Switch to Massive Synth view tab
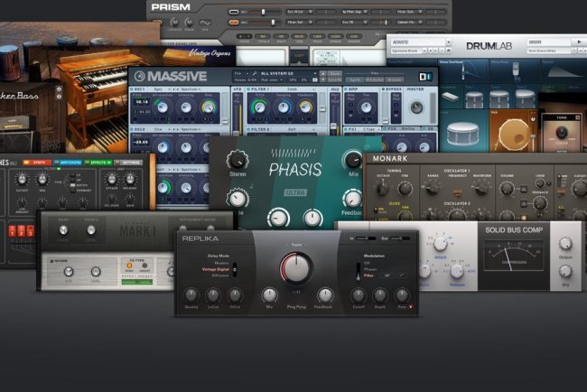Image resolution: width=587 pixels, height=392 pixels. pyautogui.click(x=355, y=79)
